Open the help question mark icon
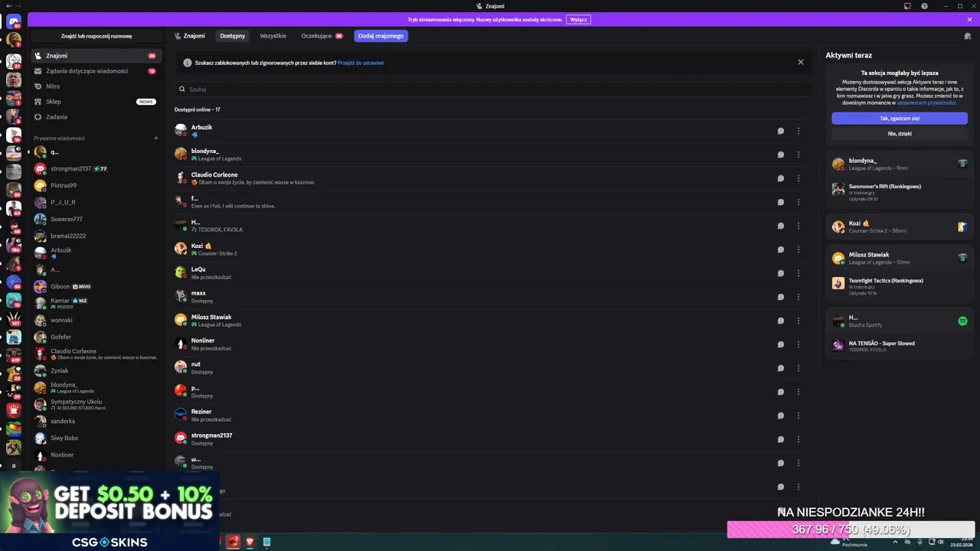980x551 pixels. pyautogui.click(x=924, y=6)
